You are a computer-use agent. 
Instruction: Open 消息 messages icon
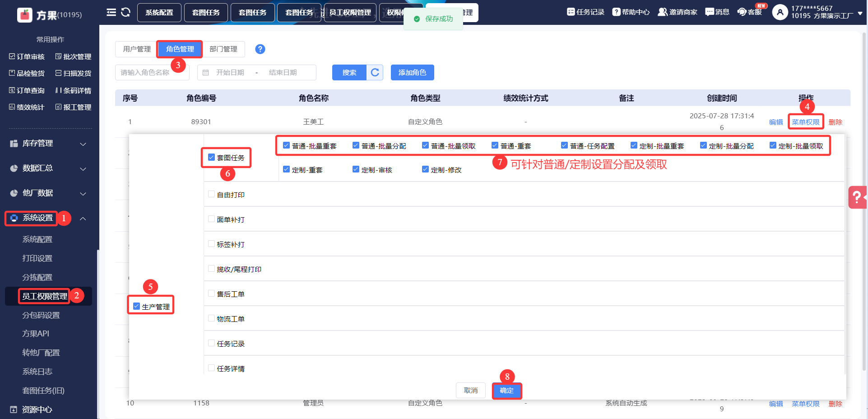[x=710, y=12]
